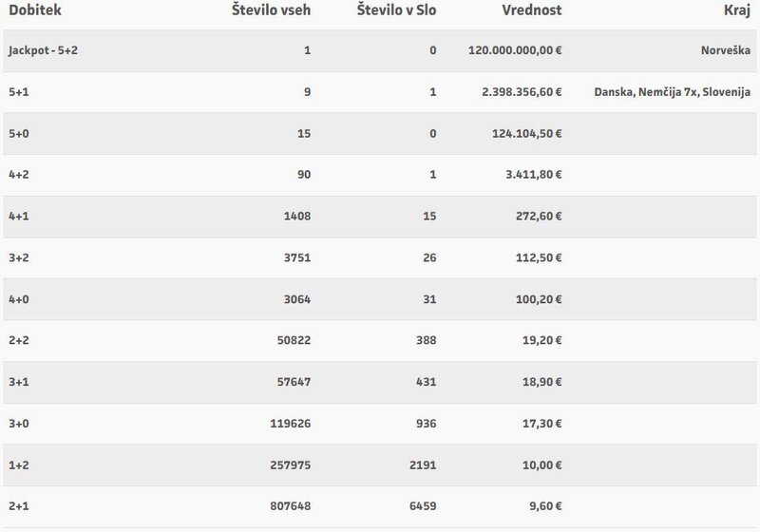Click the Število v Slo column header

396,10
